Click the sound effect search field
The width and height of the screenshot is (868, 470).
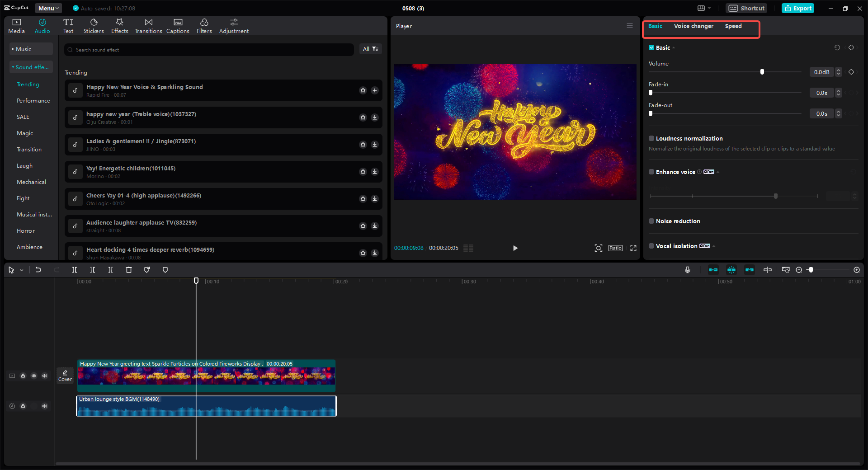pyautogui.click(x=208, y=50)
